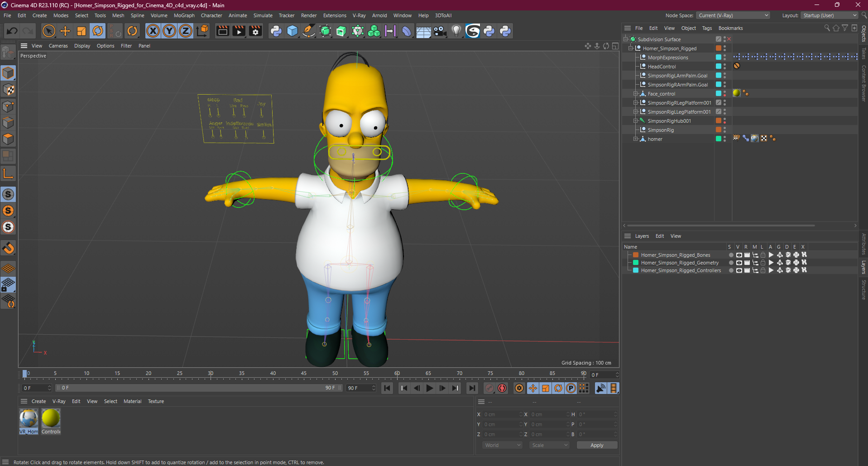Screen dimensions: 868x466
Task: Toggle Autokeying button
Action: 502,388
